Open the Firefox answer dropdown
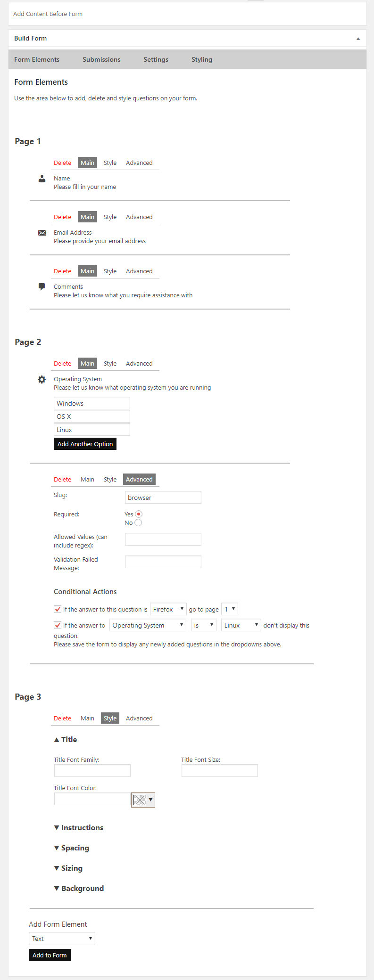 (x=168, y=609)
